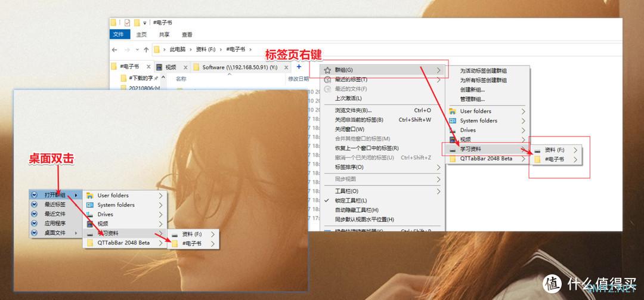Click the navigation pane scroll-up arrow
This screenshot has height=300, width=644.
point(163,78)
